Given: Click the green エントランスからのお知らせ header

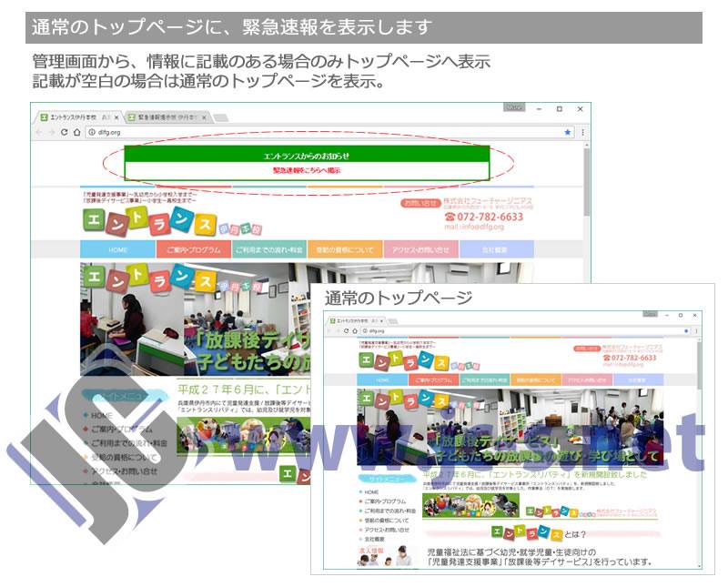Looking at the screenshot, I should click(307, 155).
